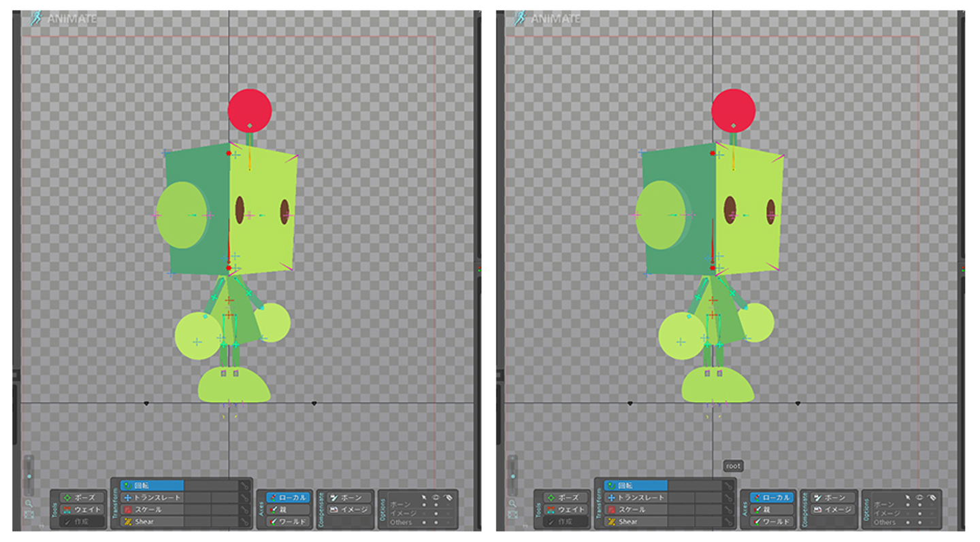Set axes to 親 in the left screenshot
980x542 pixels.
[288, 509]
